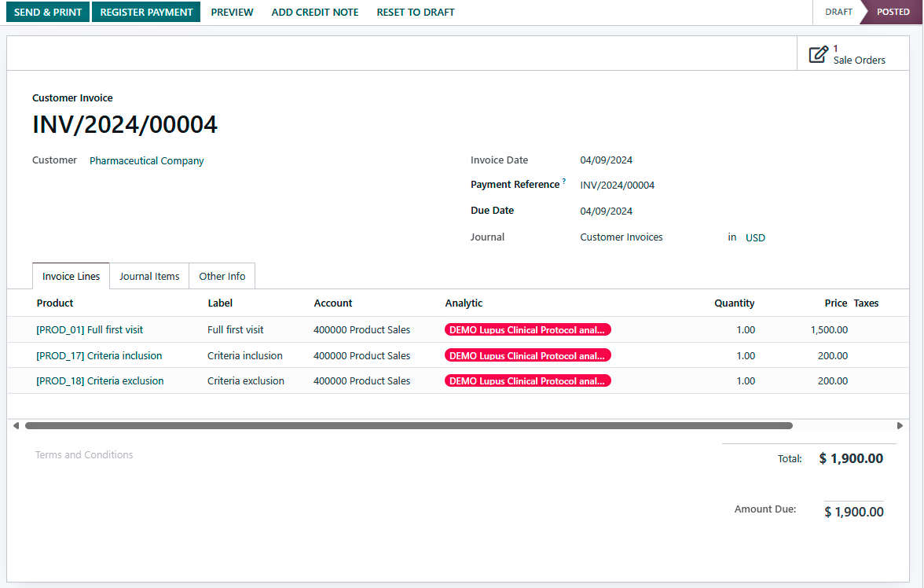This screenshot has width=924, height=588.
Task: Click the POSTED status indicator
Action: tap(892, 12)
